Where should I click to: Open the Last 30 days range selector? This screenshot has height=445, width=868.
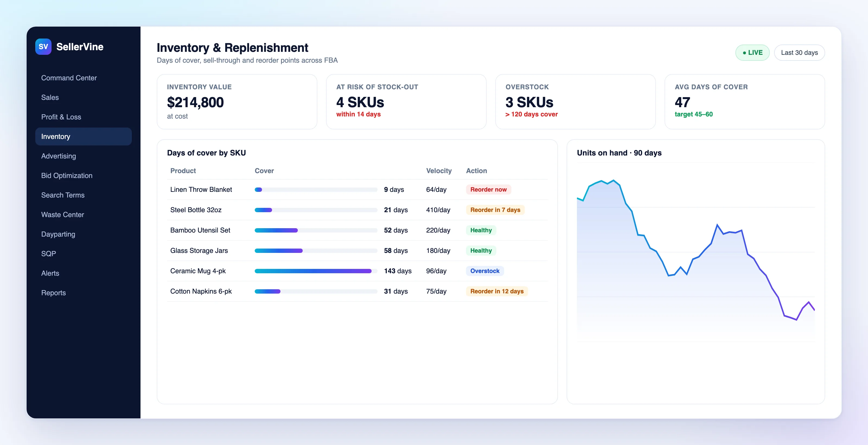point(799,53)
